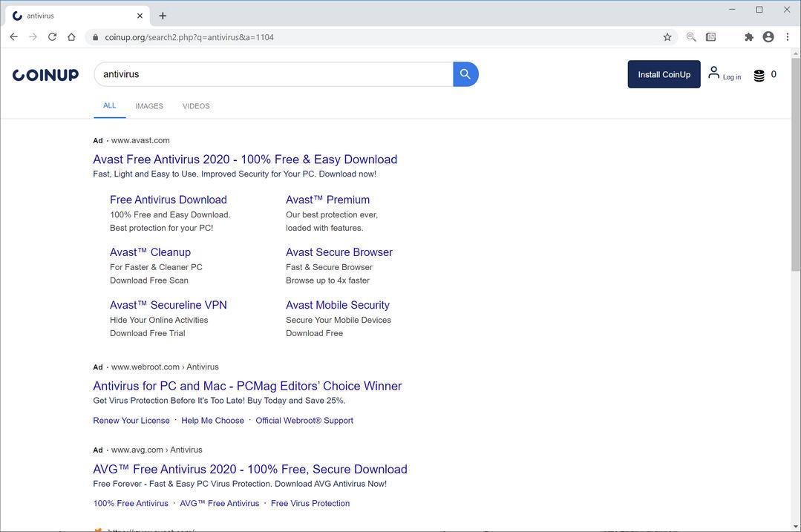The width and height of the screenshot is (801, 532).
Task: Open the Avast Secure Browser link
Action: point(339,252)
